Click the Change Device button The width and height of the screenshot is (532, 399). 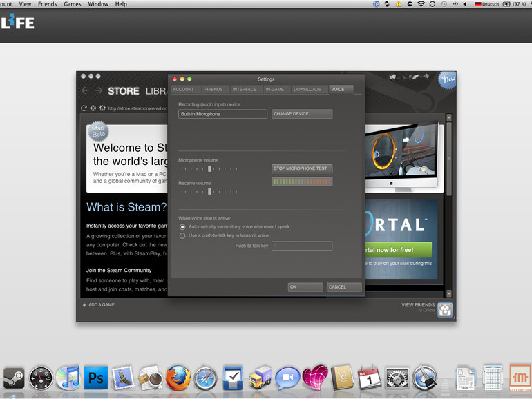(302, 114)
